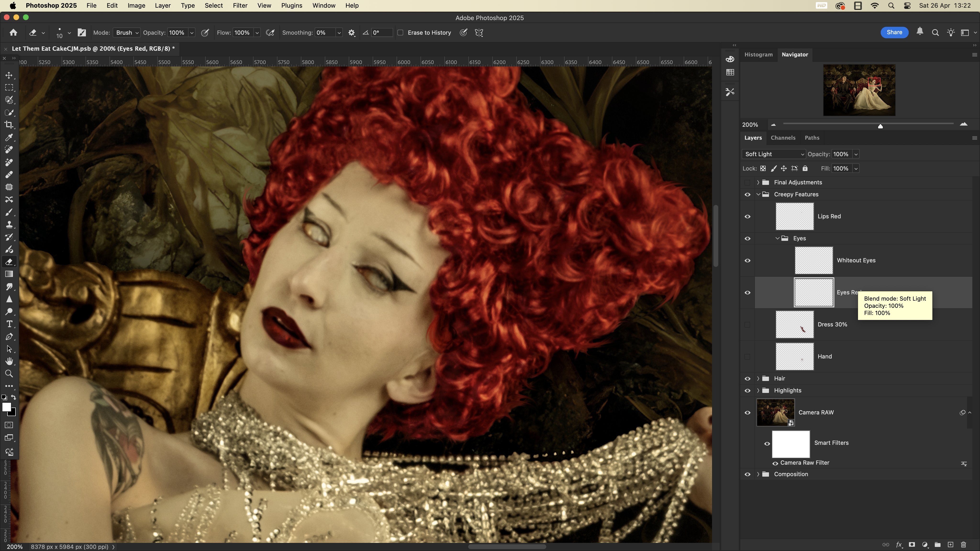Select the Move tool

click(9, 75)
